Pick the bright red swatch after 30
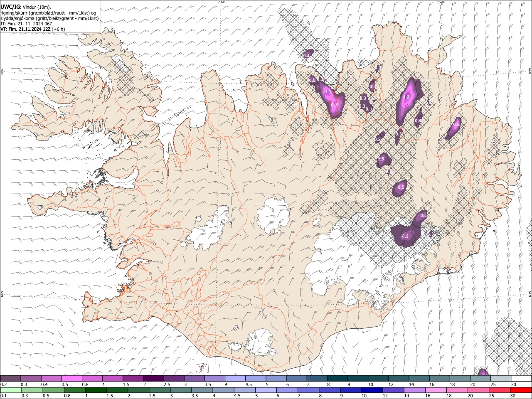The image size is (532, 399). [521, 390]
